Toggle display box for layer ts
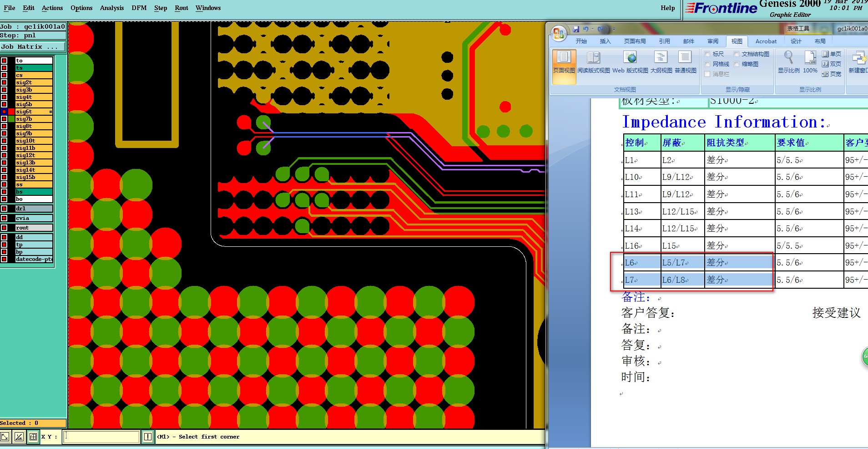 coord(4,68)
